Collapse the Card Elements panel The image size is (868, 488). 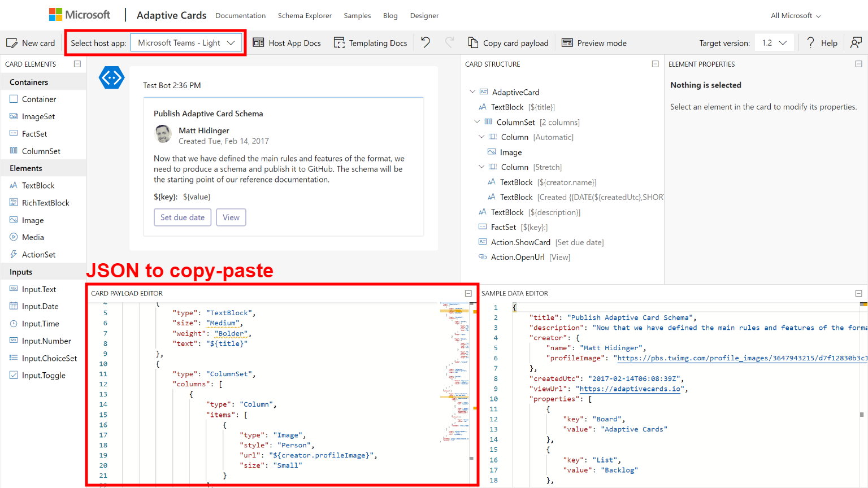[77, 64]
